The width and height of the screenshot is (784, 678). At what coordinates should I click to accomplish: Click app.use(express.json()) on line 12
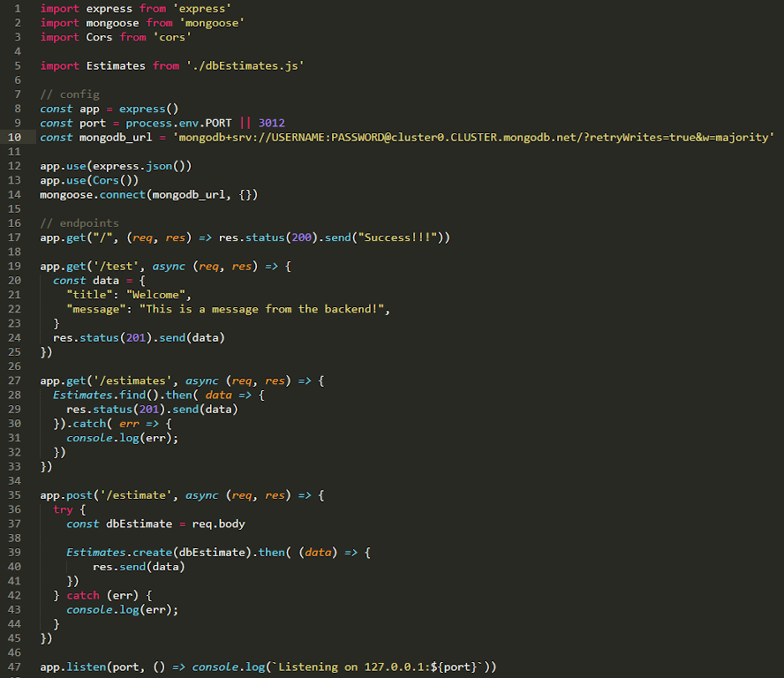(116, 166)
